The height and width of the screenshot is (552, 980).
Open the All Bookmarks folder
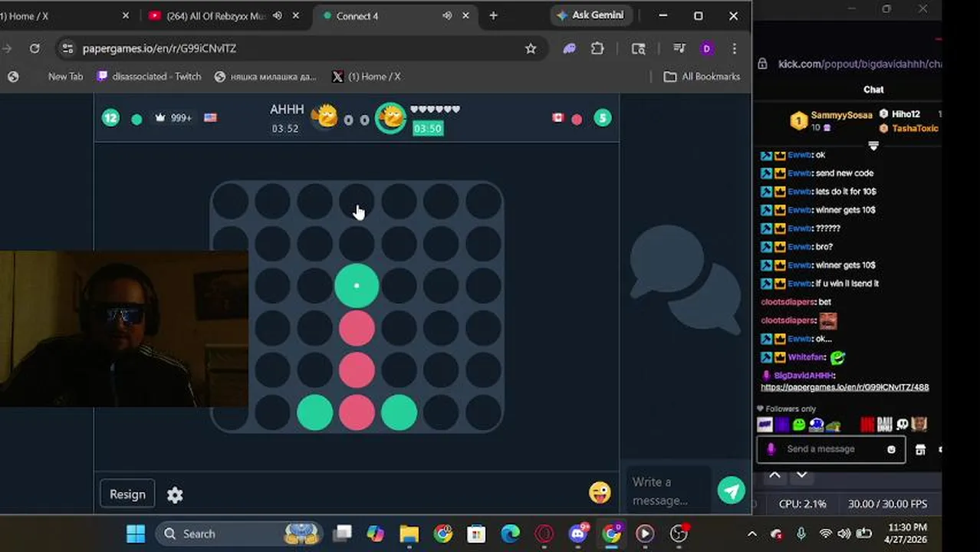pos(702,77)
